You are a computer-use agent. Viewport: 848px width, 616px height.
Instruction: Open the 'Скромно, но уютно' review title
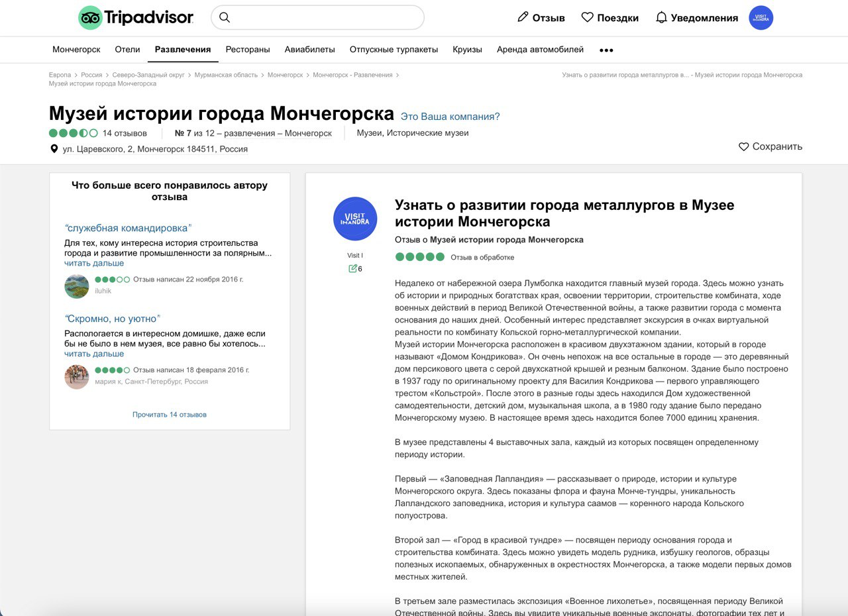click(x=113, y=319)
